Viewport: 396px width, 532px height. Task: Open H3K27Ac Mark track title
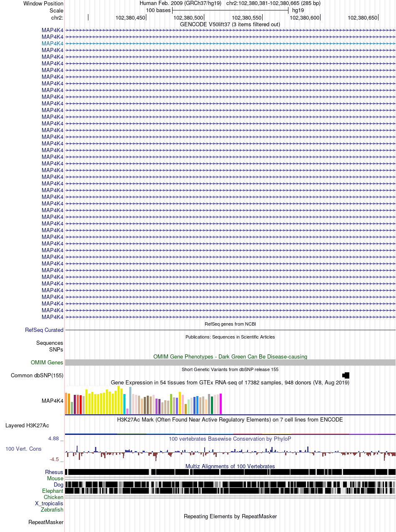(x=230, y=419)
